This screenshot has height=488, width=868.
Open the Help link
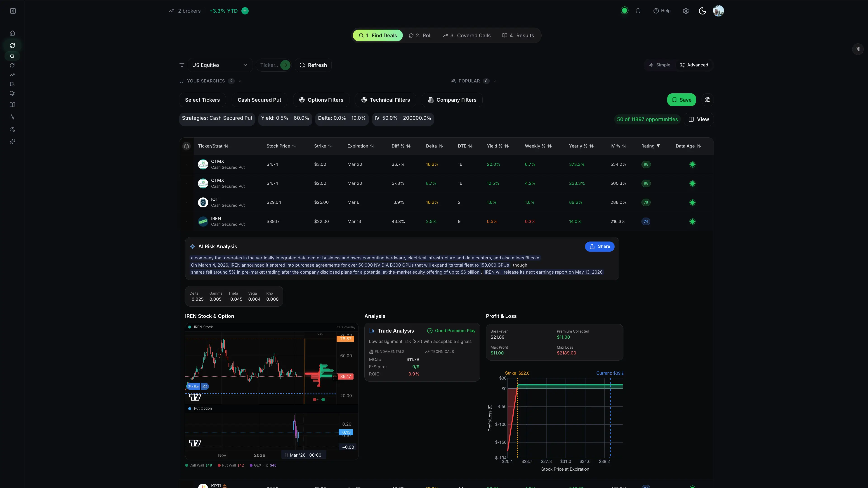662,11
